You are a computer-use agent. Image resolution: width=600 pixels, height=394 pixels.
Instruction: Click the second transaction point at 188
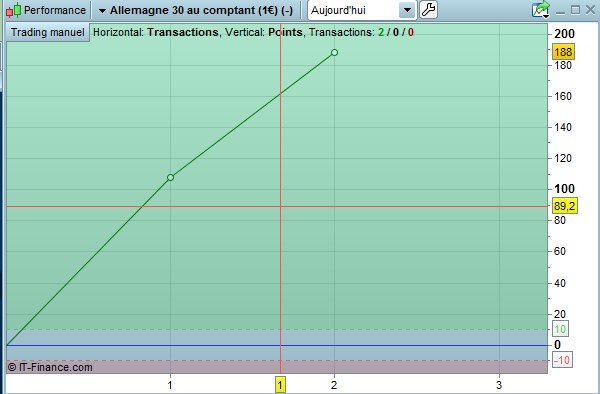pyautogui.click(x=334, y=52)
